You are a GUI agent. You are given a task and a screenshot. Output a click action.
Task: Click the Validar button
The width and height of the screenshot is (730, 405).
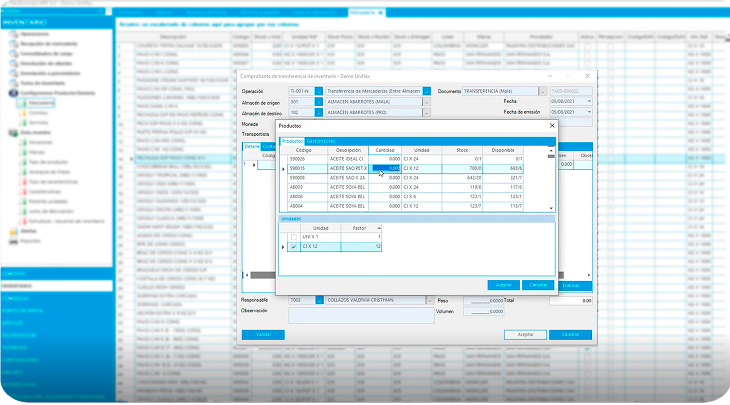click(263, 334)
